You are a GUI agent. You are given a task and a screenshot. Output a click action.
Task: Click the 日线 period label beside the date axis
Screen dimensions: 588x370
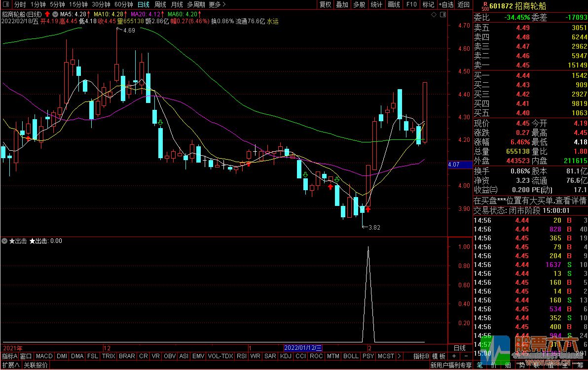pyautogui.click(x=460, y=348)
